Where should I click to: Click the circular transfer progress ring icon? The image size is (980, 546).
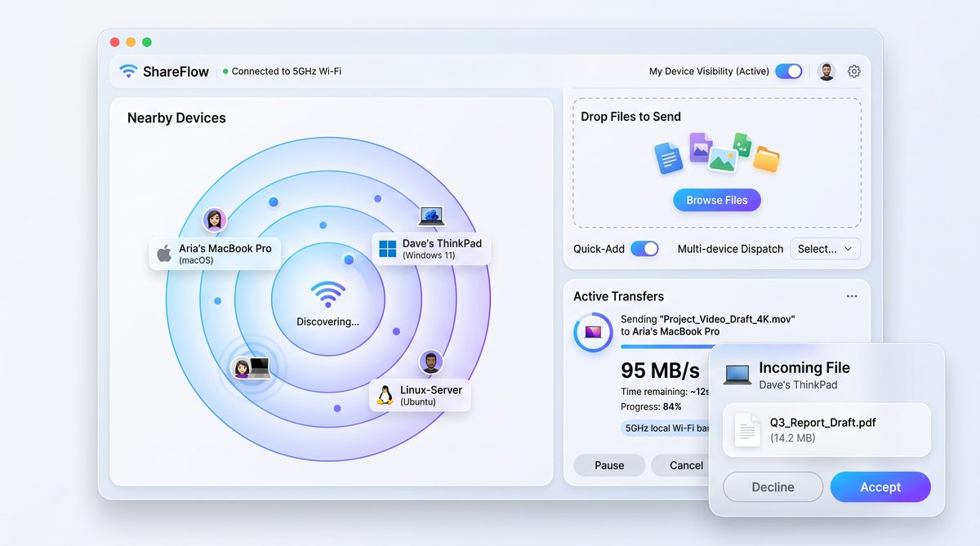click(x=593, y=332)
